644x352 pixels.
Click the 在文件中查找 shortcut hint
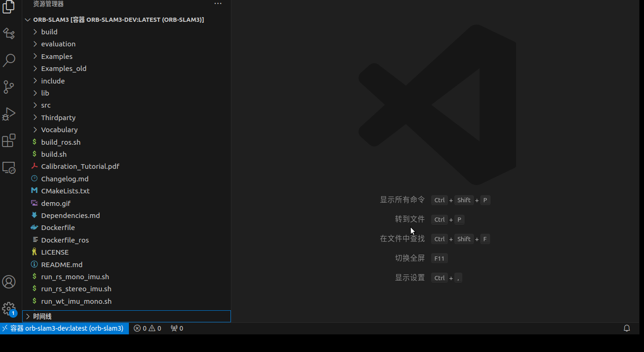coord(402,239)
